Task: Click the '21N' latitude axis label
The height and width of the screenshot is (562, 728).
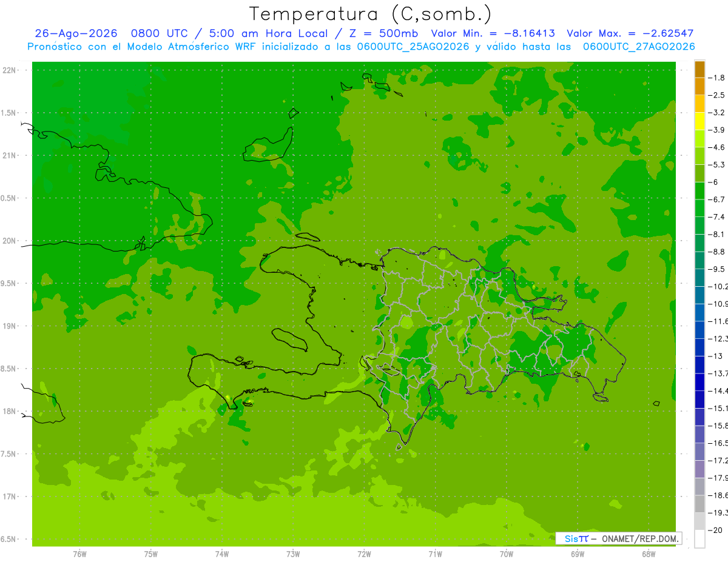Action: pos(10,156)
